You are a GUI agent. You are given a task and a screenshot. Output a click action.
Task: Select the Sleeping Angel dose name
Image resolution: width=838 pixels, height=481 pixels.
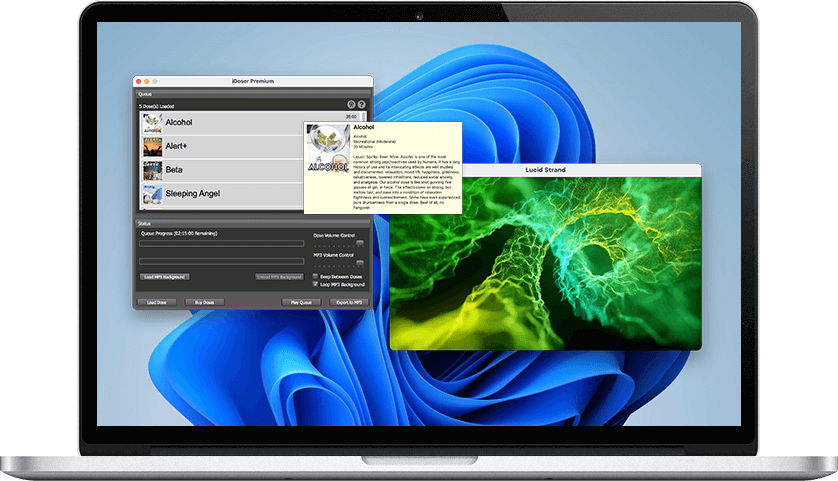coord(192,193)
